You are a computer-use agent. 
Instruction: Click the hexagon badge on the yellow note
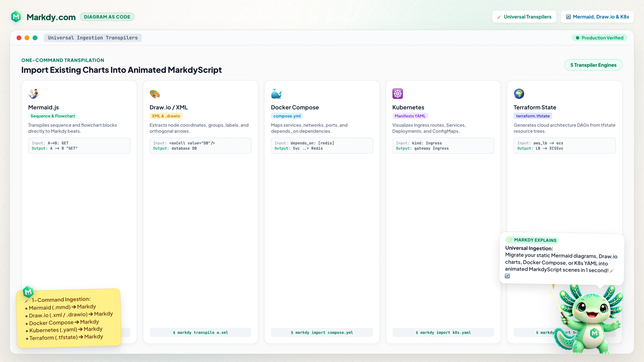click(x=28, y=292)
